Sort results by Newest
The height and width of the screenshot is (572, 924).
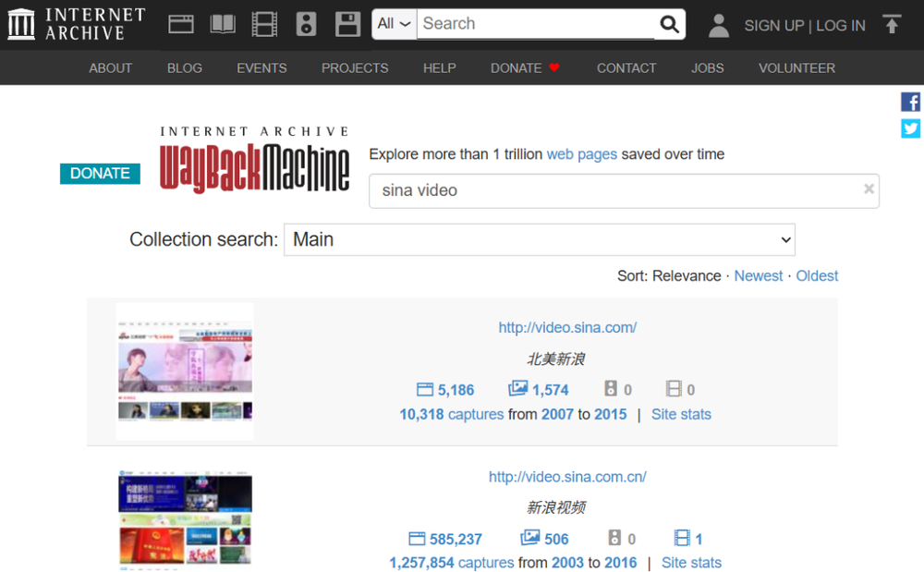[758, 275]
